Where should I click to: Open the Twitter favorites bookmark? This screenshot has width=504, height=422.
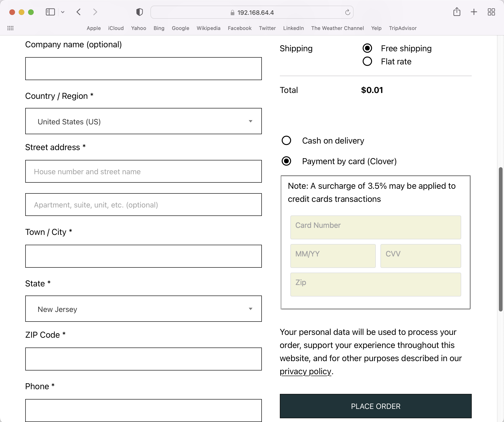[267, 28]
